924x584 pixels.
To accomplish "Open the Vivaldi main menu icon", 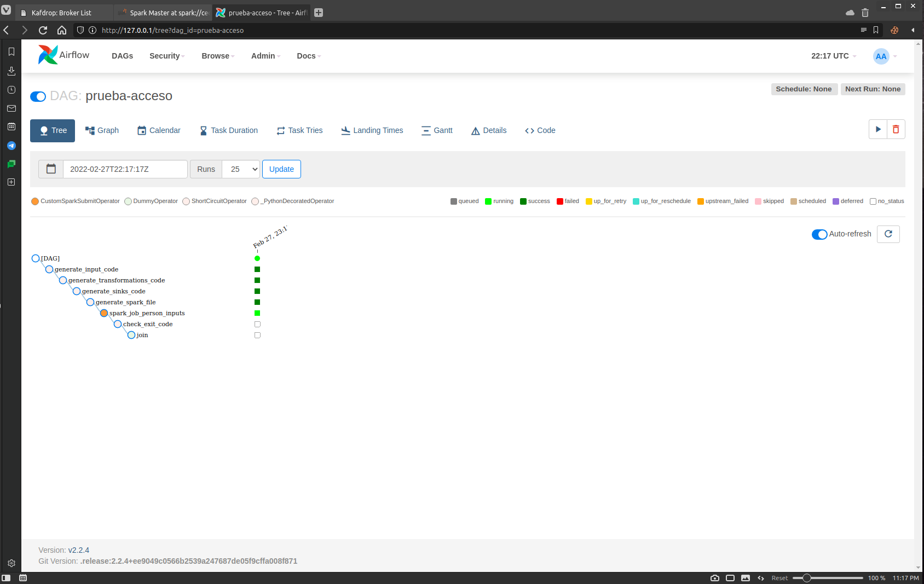I will pyautogui.click(x=6, y=10).
